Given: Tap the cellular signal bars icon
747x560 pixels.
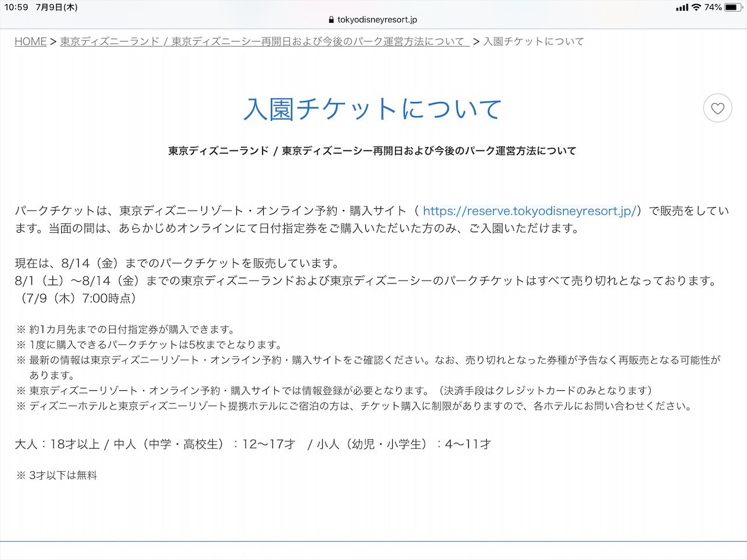Looking at the screenshot, I should (x=682, y=8).
